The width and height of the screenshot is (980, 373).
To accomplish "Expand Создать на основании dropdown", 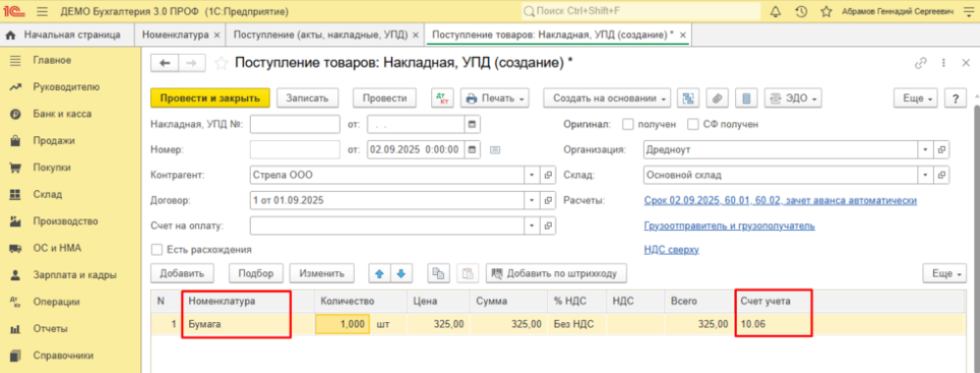I will 607,98.
